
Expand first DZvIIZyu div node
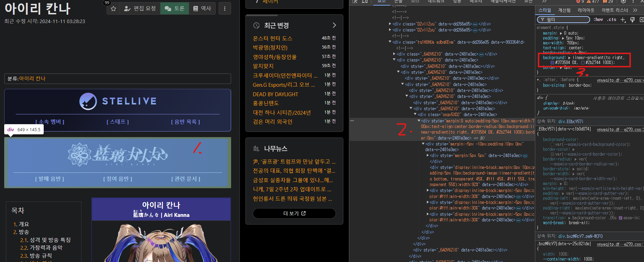(390, 24)
